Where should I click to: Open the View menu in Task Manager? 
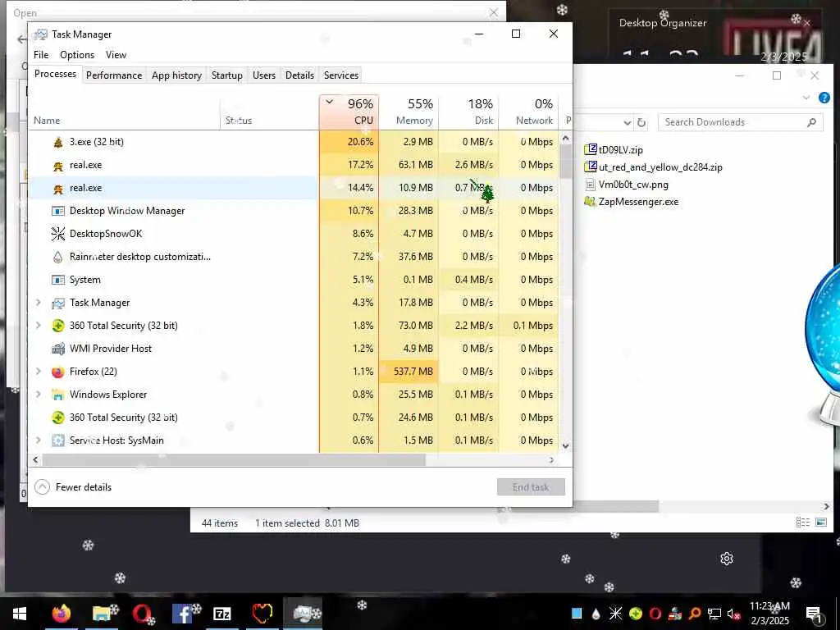tap(116, 55)
